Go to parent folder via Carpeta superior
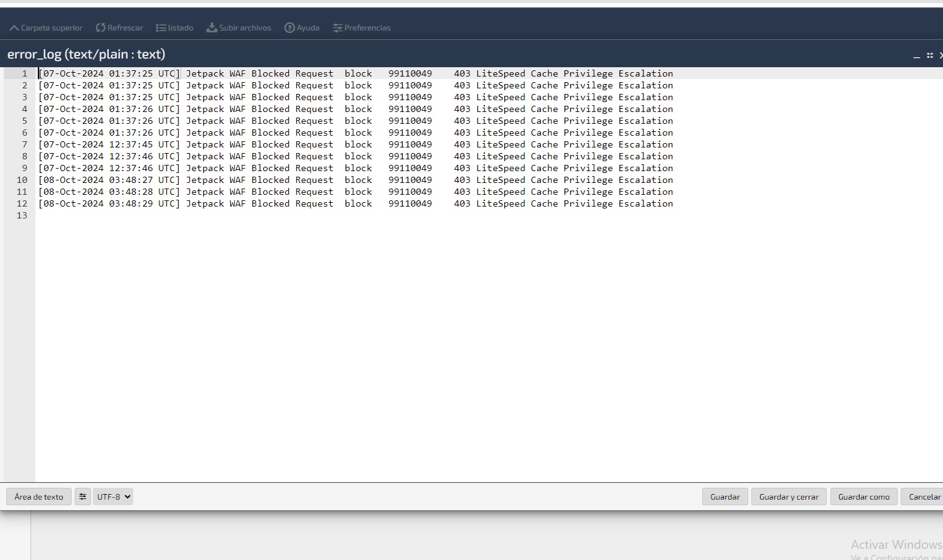943x560 pixels. tap(46, 28)
